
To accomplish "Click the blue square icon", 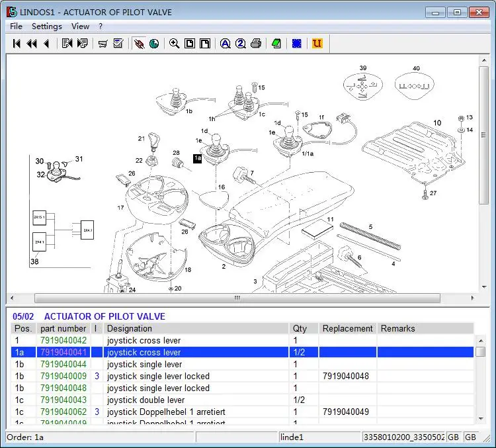I will (297, 44).
